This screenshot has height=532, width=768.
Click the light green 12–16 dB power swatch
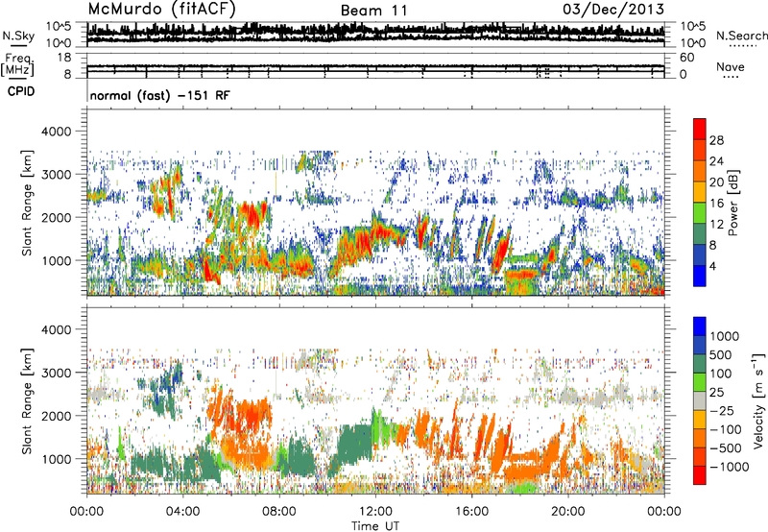click(x=700, y=212)
